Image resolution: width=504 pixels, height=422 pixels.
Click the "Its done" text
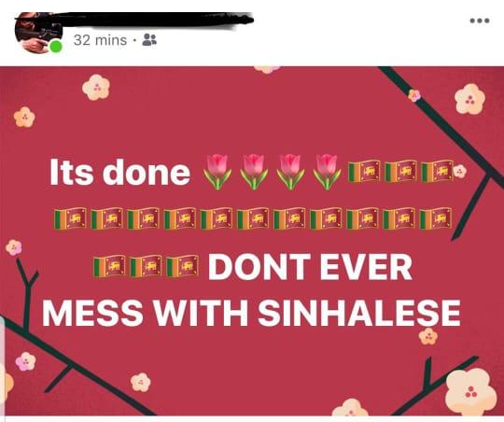click(119, 172)
